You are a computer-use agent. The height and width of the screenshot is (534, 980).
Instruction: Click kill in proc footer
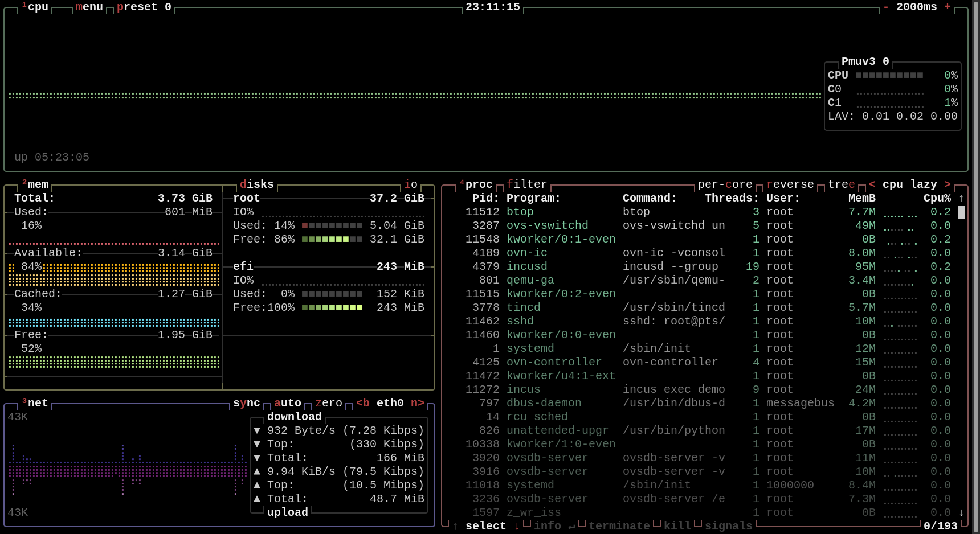pyautogui.click(x=677, y=526)
